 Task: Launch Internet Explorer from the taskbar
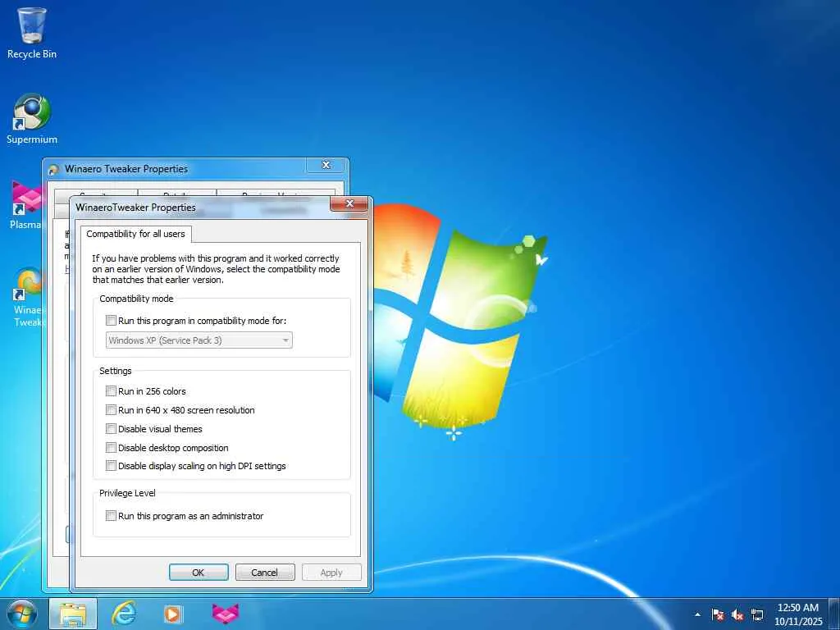coord(124,614)
